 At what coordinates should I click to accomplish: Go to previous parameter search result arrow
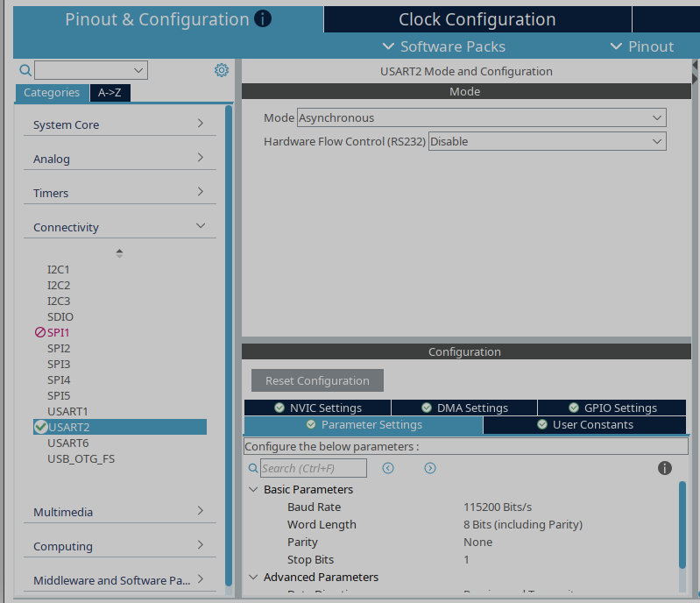(x=388, y=468)
